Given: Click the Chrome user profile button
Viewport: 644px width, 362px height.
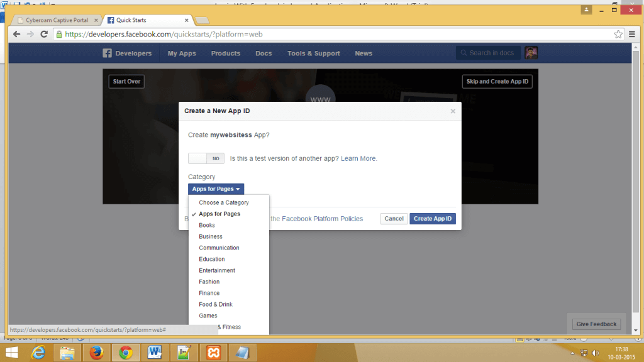Looking at the screenshot, I should point(587,10).
